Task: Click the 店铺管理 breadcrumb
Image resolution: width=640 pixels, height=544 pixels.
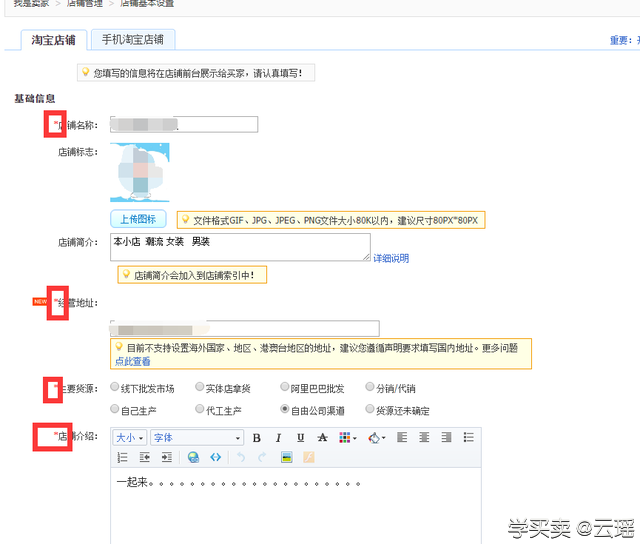Action: 85,3
